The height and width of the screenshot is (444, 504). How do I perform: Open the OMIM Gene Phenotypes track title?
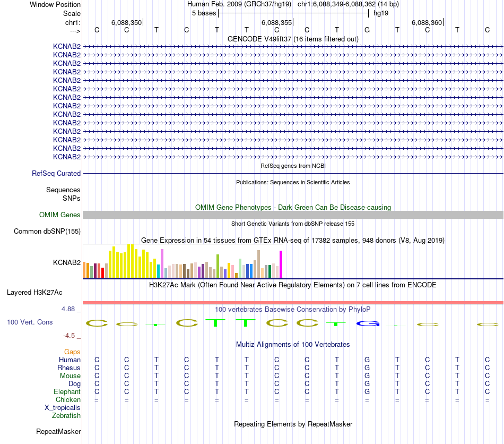pos(293,208)
